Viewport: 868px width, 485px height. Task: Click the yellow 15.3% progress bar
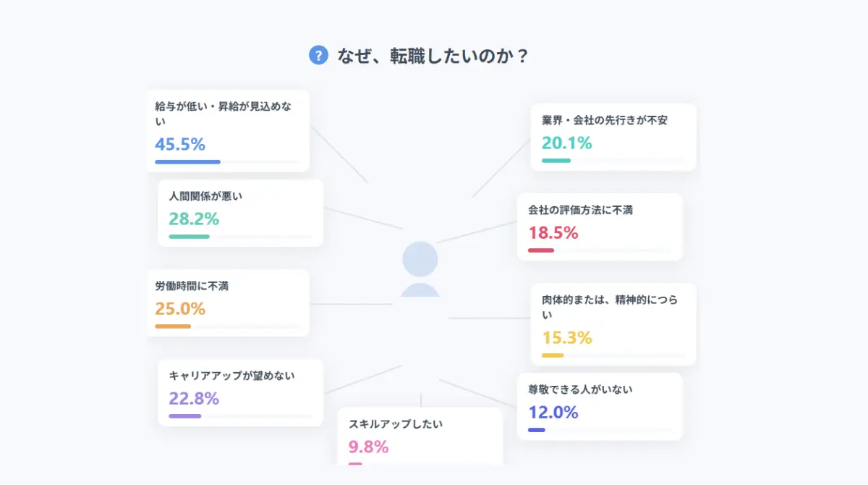click(553, 355)
